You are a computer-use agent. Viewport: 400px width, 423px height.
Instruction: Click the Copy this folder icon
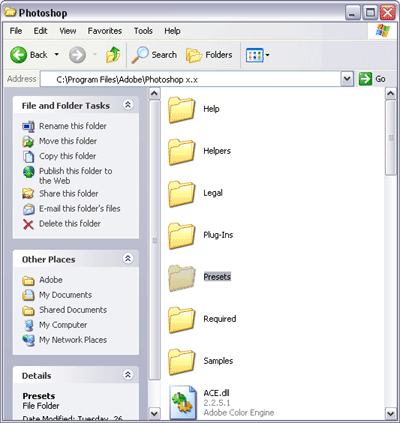[x=28, y=156]
